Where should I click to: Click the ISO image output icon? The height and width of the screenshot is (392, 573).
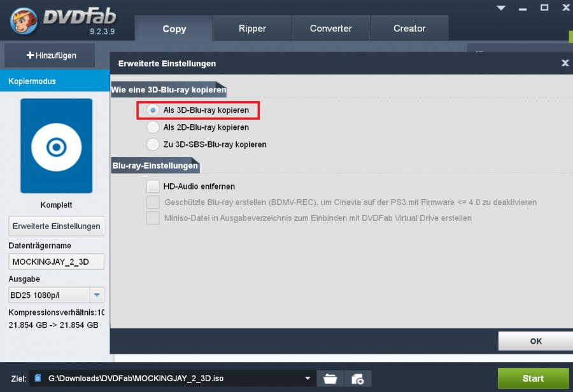(x=357, y=379)
